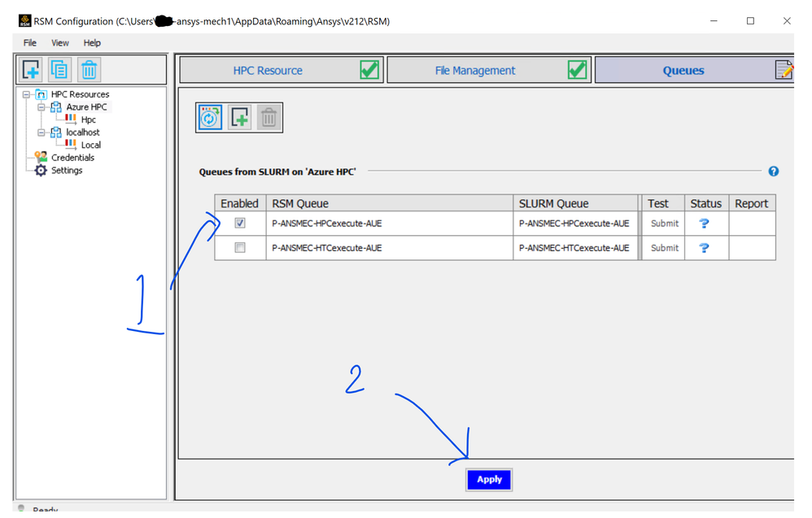The width and height of the screenshot is (812, 518).
Task: Collapse the localhost tree node
Action: coord(41,133)
